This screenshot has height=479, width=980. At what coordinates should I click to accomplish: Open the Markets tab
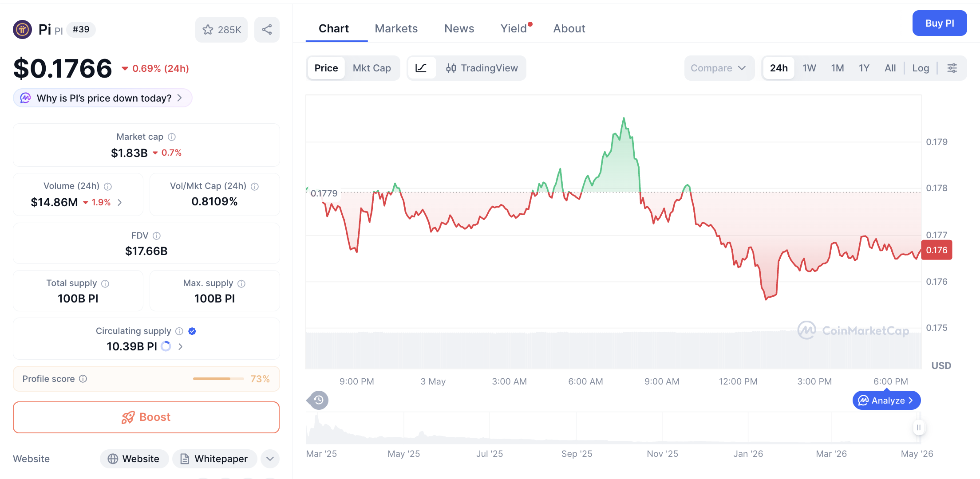(x=396, y=28)
